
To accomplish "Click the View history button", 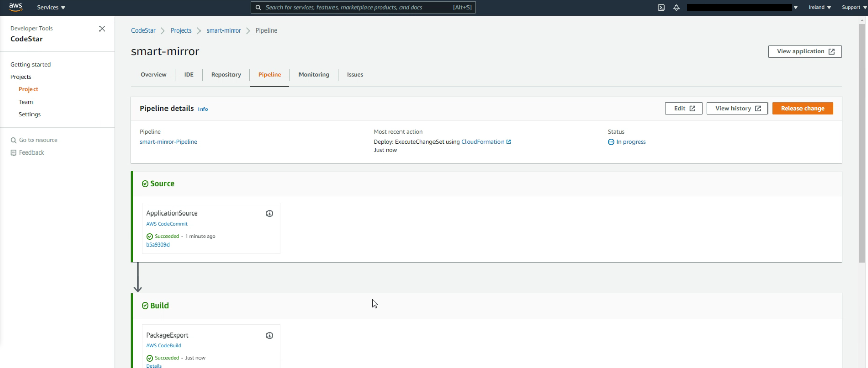I will tap(737, 108).
